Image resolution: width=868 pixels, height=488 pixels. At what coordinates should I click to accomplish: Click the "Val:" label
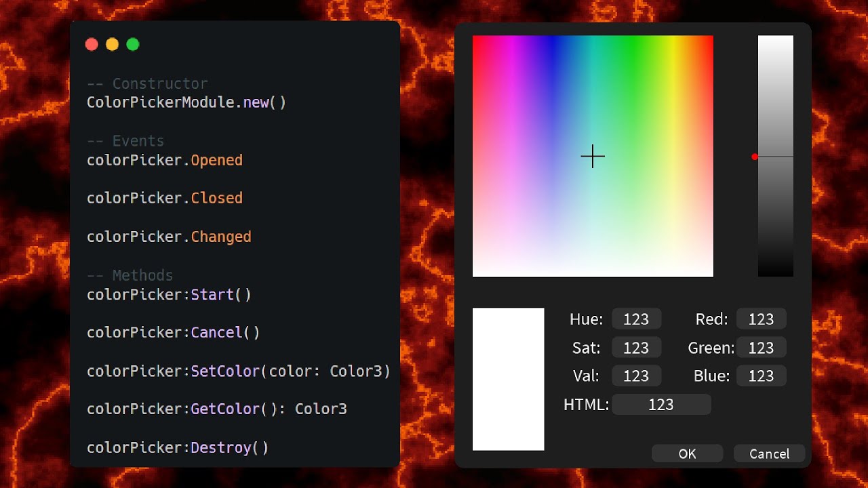coord(587,375)
